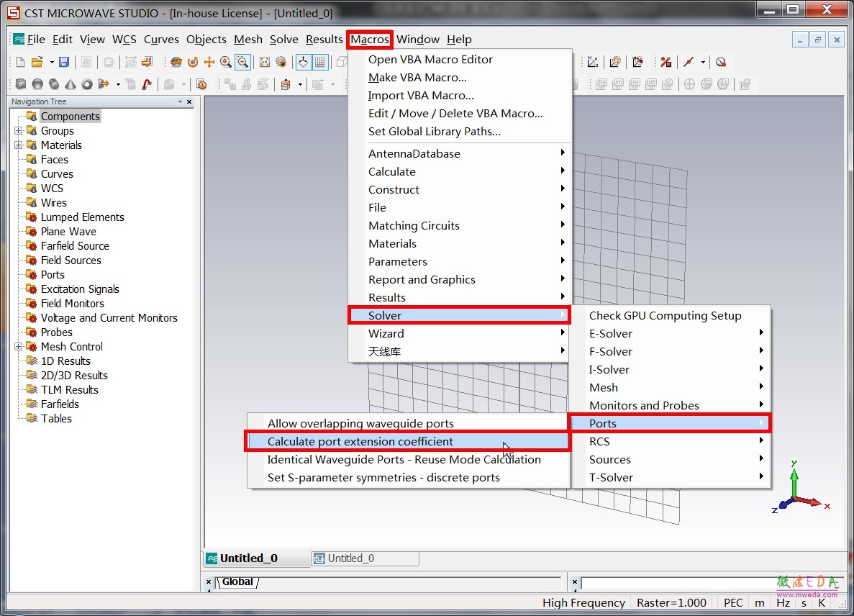This screenshot has width=854, height=616.
Task: Select the dynamic Zoom tool
Action: tap(225, 62)
